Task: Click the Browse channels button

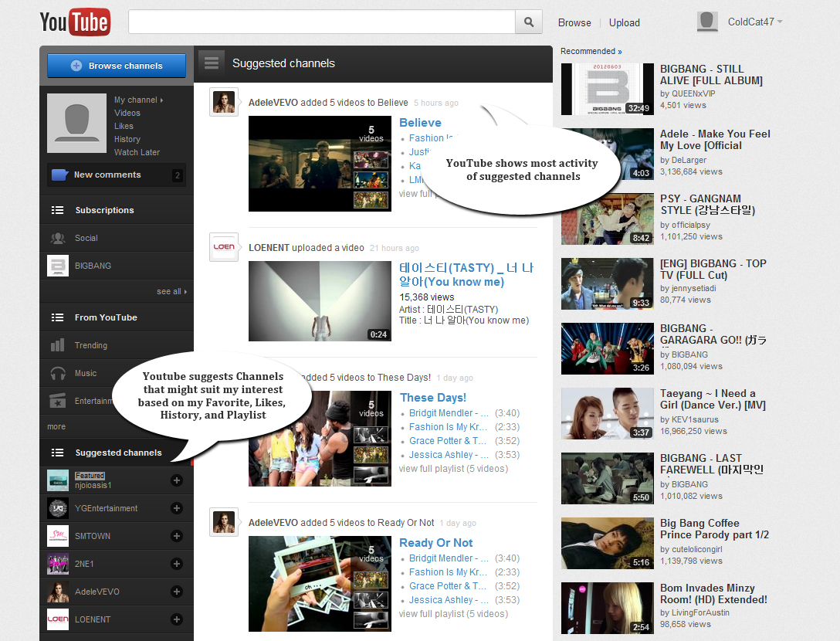Action: pos(117,66)
